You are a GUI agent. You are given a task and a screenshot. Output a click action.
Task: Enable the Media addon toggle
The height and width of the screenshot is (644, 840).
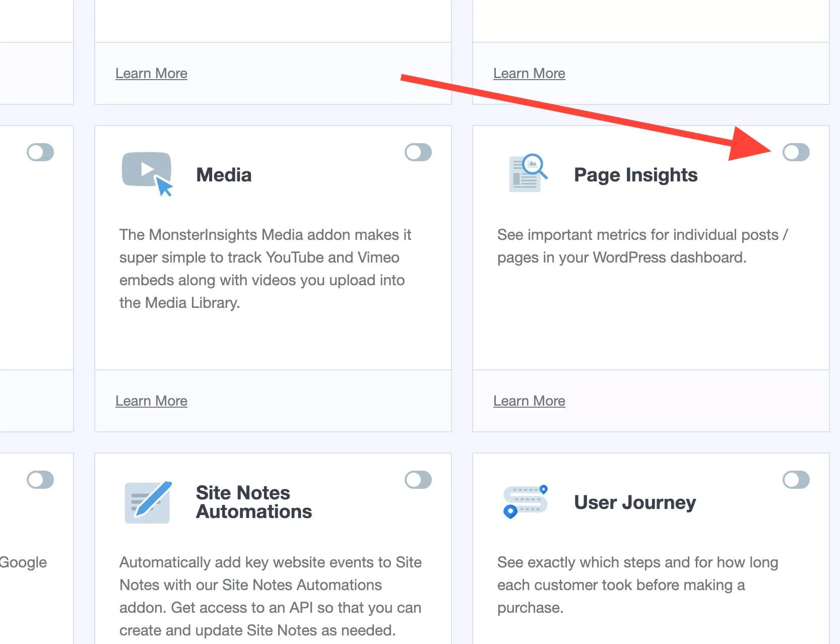point(418,152)
